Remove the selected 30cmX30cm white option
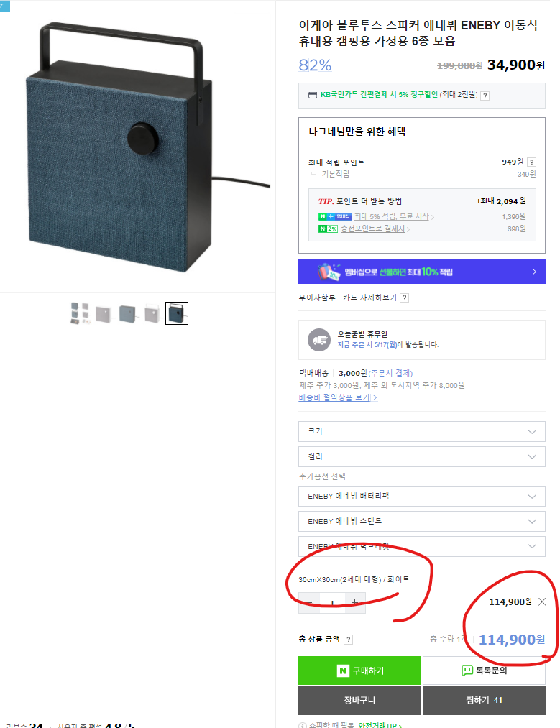This screenshot has width=560, height=728. click(542, 602)
